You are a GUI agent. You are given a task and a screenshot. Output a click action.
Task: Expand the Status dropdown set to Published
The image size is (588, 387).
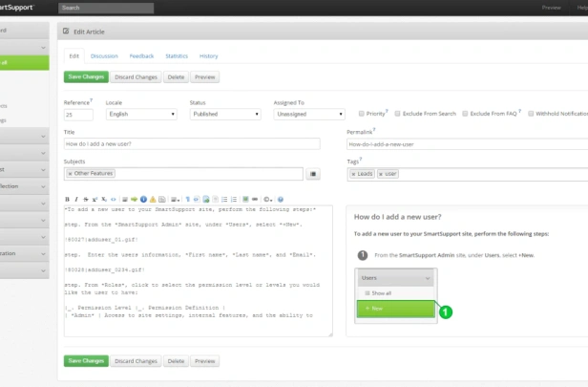pyautogui.click(x=225, y=114)
